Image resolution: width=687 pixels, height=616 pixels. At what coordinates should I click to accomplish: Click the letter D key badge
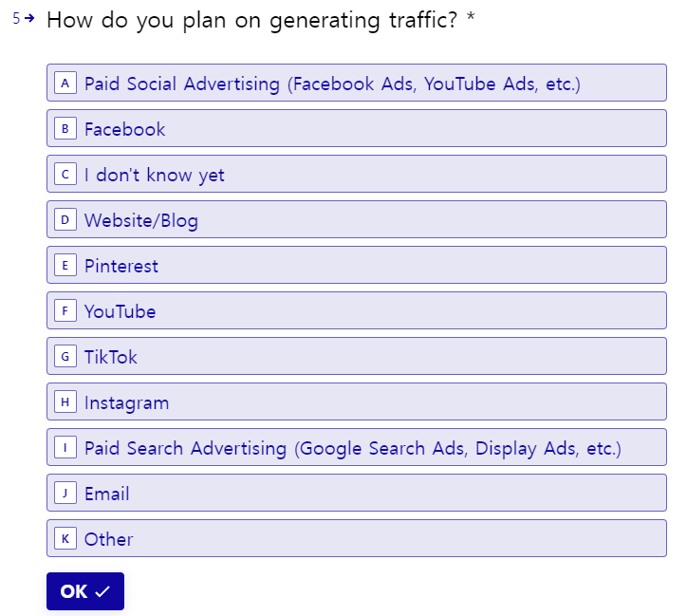(65, 219)
